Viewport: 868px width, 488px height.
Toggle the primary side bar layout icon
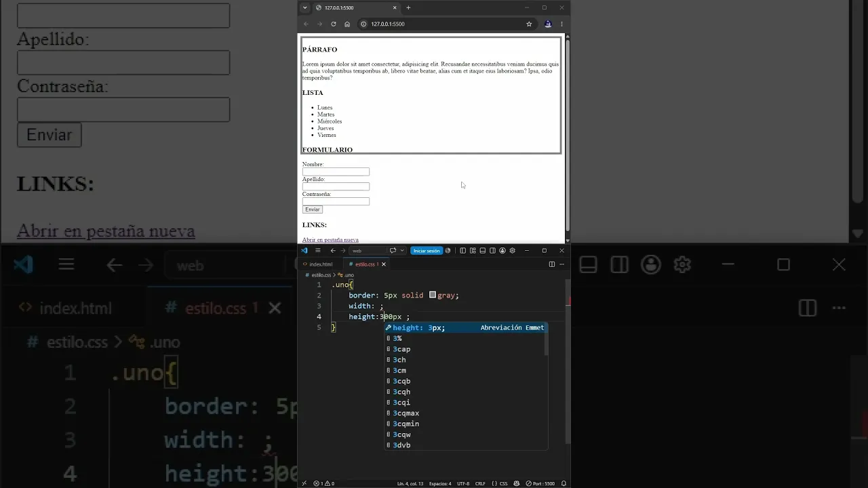(x=462, y=251)
